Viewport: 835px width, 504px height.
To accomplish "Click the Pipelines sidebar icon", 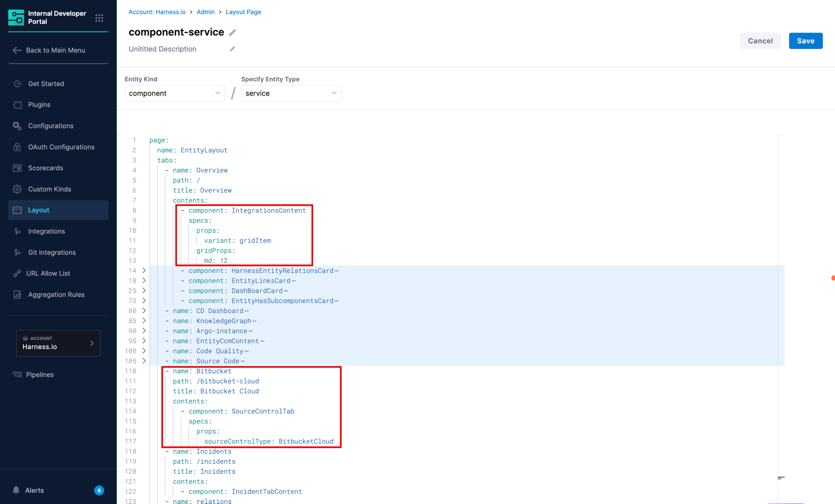I will tap(17, 375).
